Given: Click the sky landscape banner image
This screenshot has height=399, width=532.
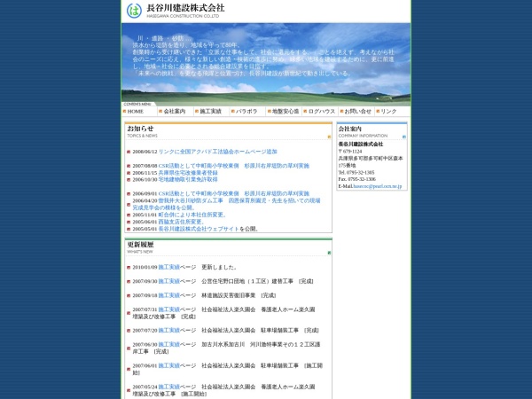Looking at the screenshot, I should pos(266,65).
